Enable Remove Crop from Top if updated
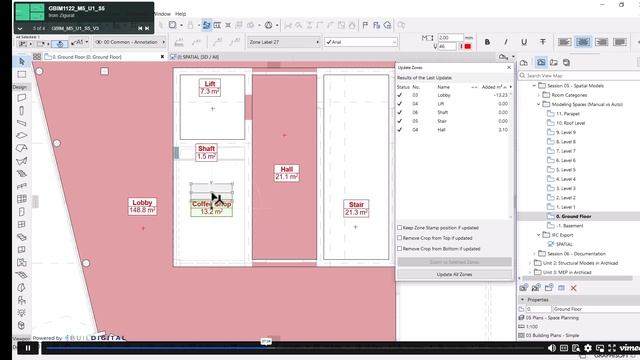 [400, 238]
